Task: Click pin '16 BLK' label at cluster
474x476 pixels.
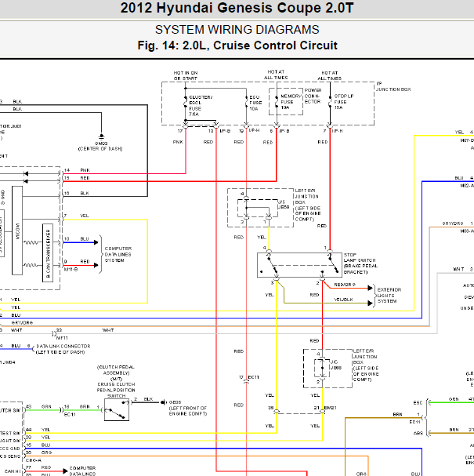Action: coord(77,193)
